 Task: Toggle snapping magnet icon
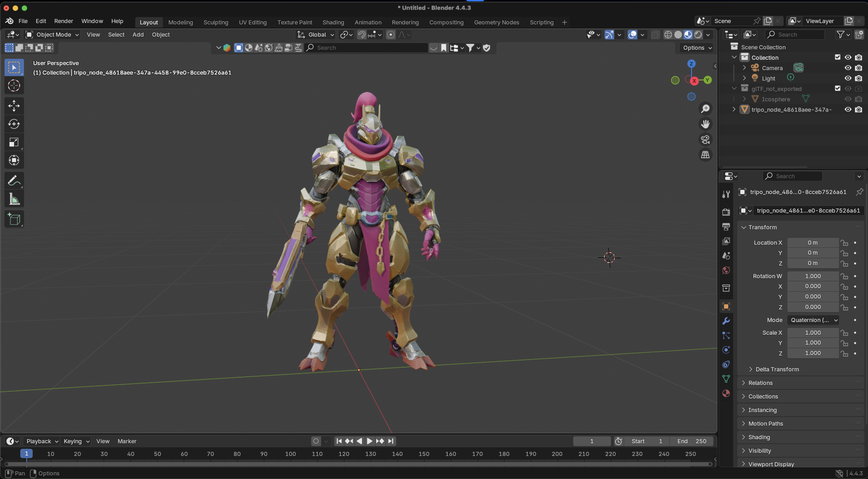tap(362, 35)
